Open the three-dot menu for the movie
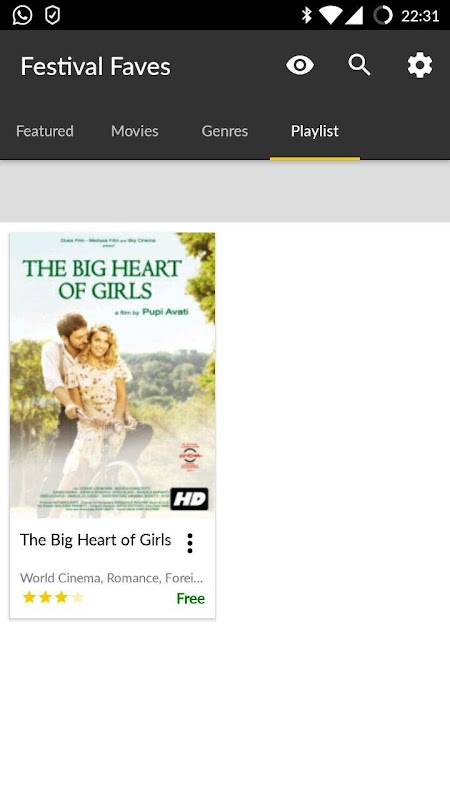 click(x=190, y=543)
